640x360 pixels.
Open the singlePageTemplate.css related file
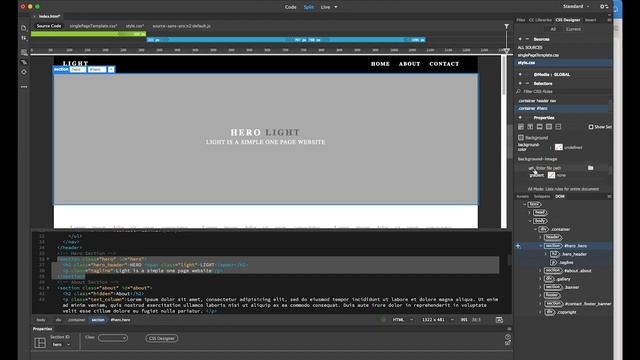coord(93,26)
